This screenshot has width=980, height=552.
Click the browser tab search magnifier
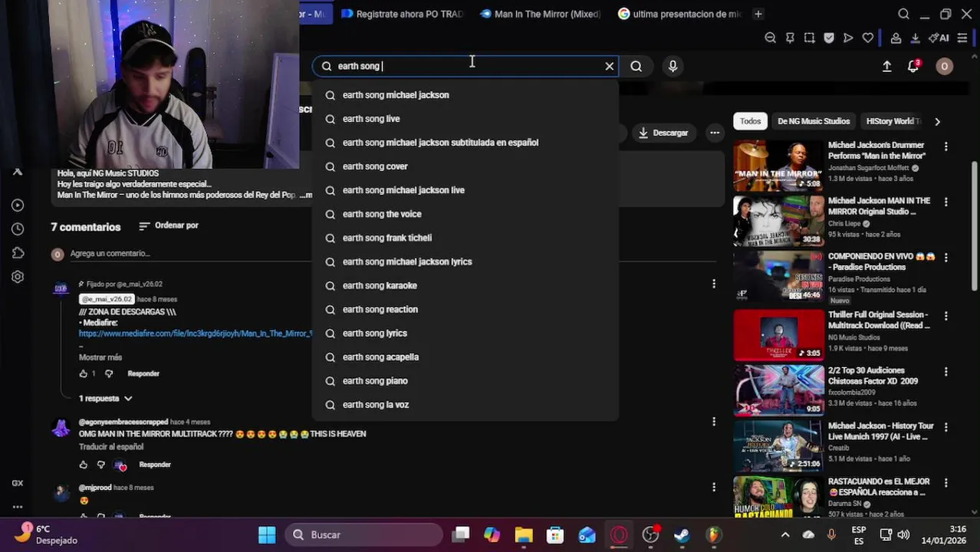point(903,14)
